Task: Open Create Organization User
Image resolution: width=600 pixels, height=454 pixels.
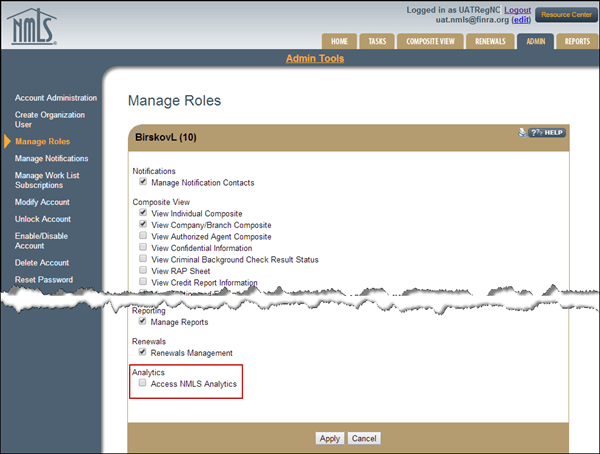Action: coord(50,119)
